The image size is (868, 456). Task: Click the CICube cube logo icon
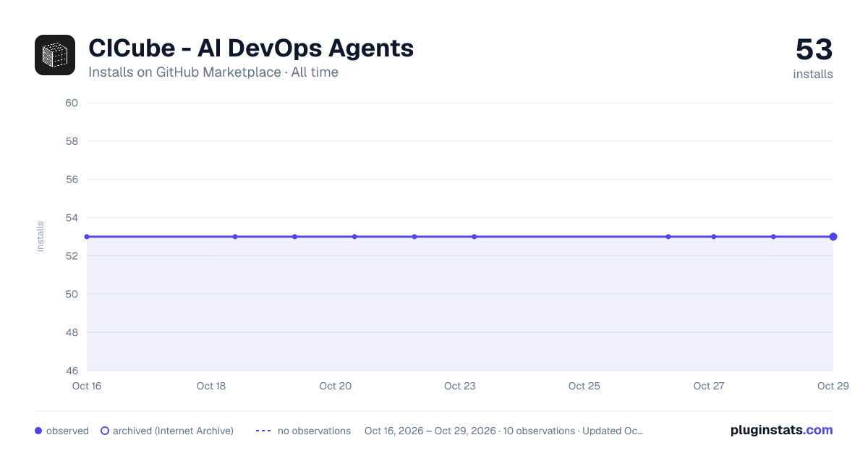tap(55, 55)
